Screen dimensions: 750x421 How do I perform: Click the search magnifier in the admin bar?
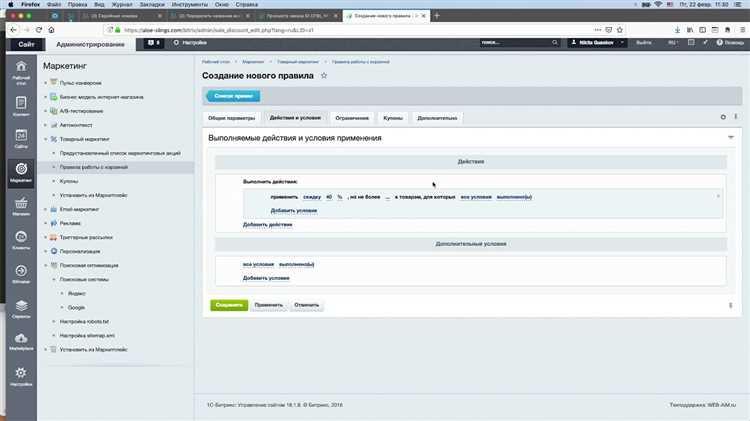(555, 43)
